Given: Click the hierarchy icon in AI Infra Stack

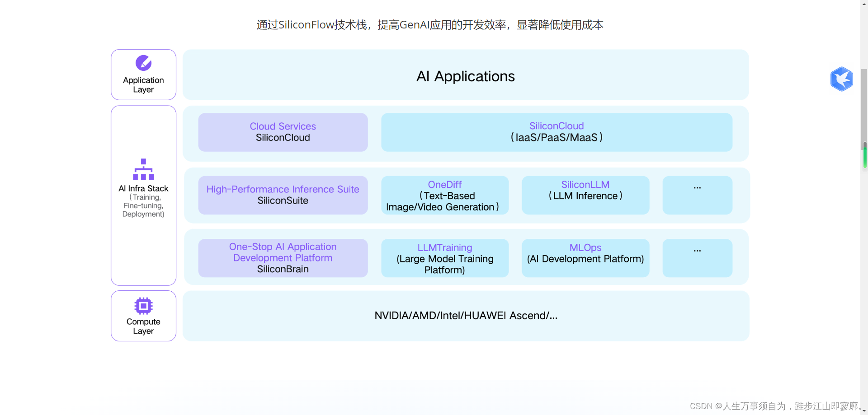Looking at the screenshot, I should (x=143, y=169).
